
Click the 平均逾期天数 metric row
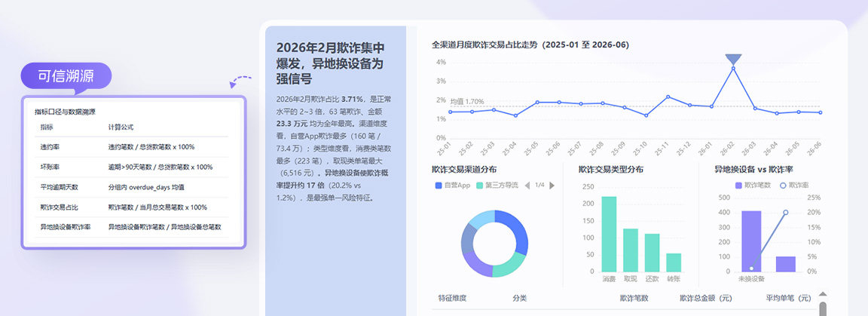(131, 187)
